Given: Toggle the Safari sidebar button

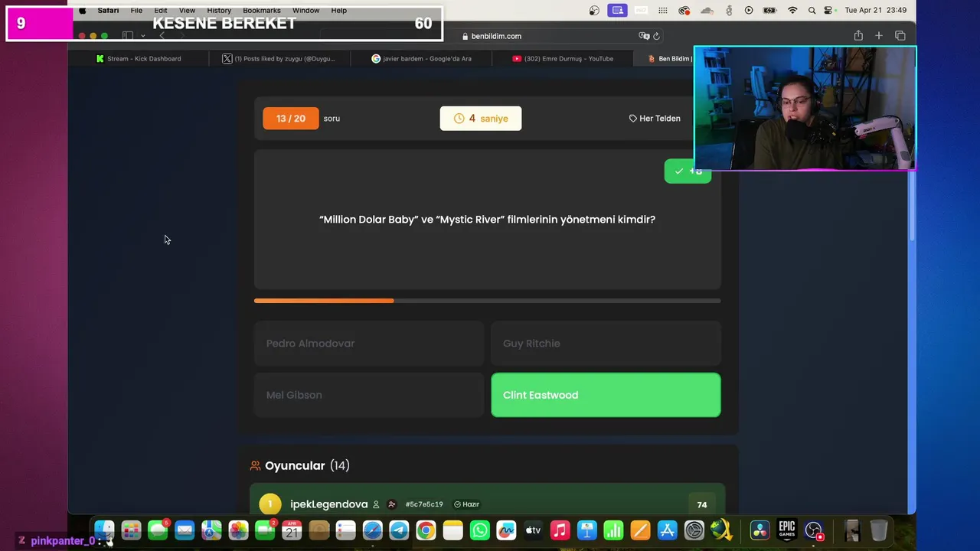Looking at the screenshot, I should pos(128,36).
